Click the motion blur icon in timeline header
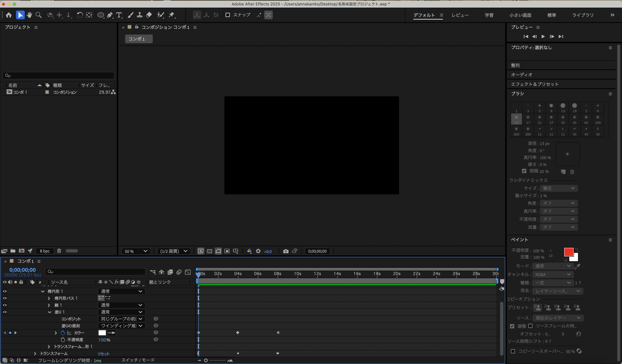 [179, 272]
